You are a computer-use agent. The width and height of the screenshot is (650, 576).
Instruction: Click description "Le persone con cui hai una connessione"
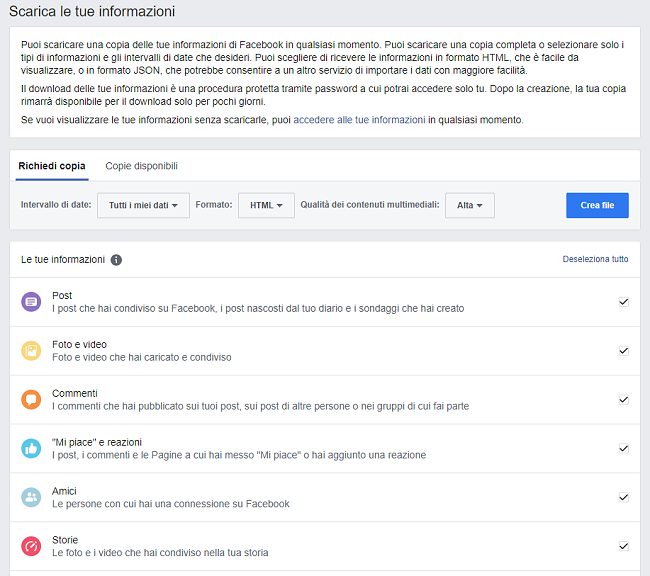point(171,504)
